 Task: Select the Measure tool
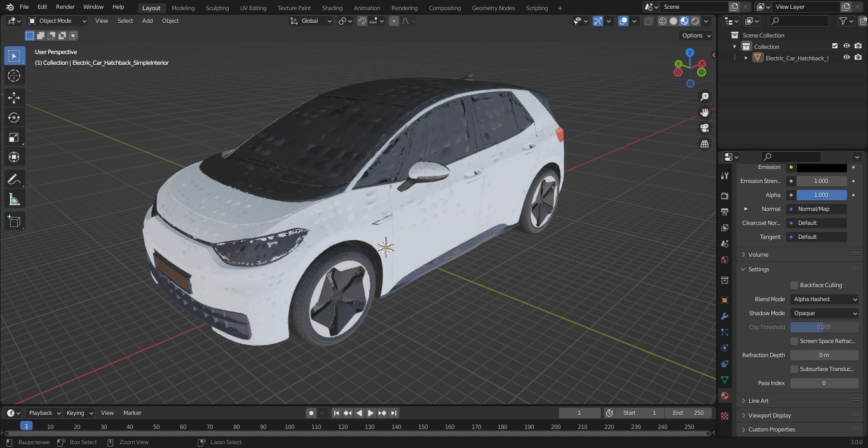pos(14,200)
